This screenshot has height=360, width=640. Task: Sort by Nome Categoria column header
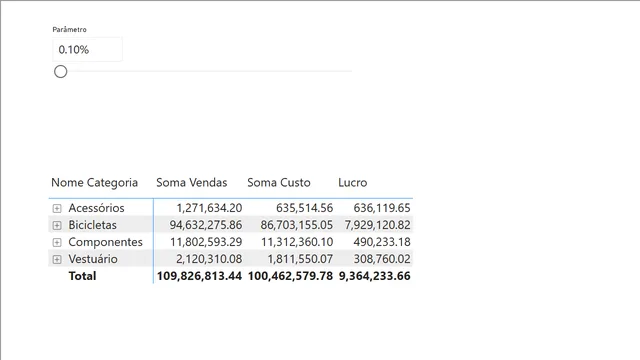(94, 182)
